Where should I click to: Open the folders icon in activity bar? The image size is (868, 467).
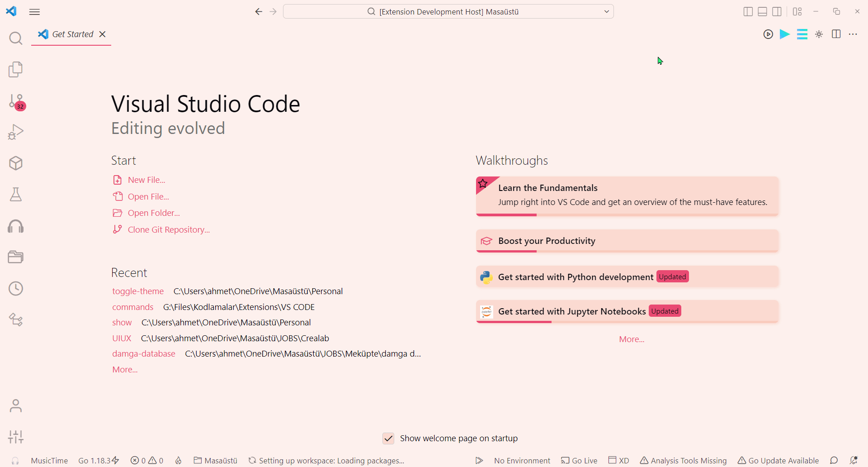click(16, 257)
